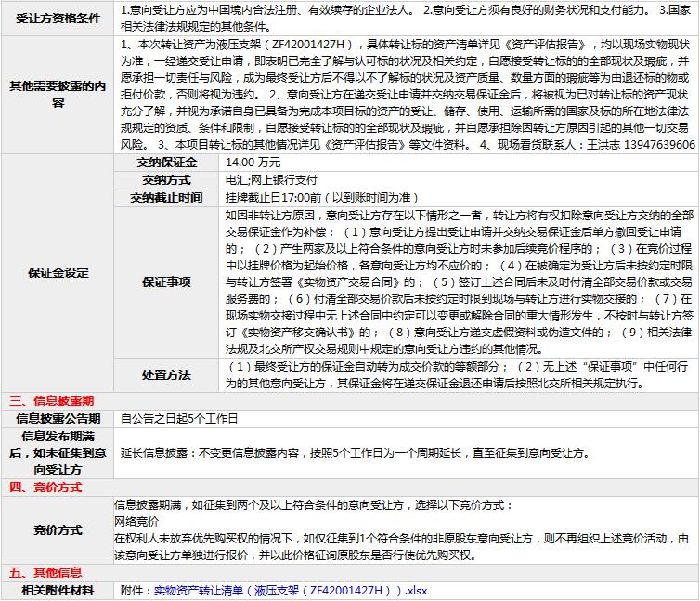Viewport: 700px width, 601px height.
Task: Select the 相关附件材料 label cell
Action: pyautogui.click(x=59, y=591)
